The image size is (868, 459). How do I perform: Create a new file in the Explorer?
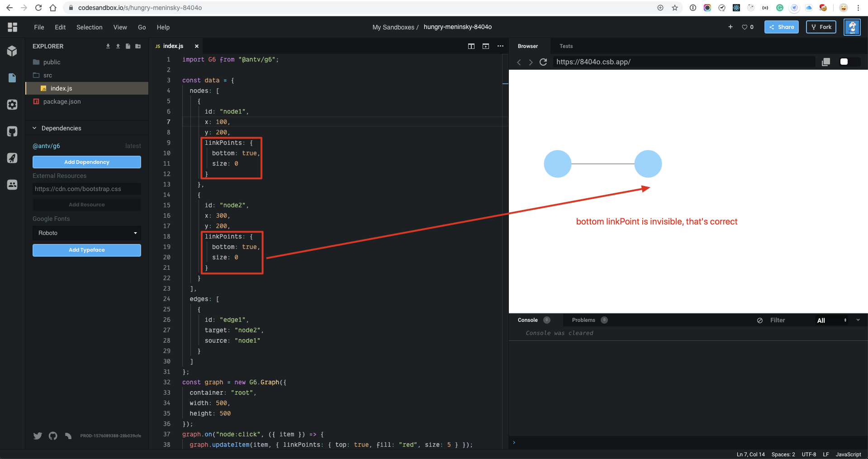(128, 46)
